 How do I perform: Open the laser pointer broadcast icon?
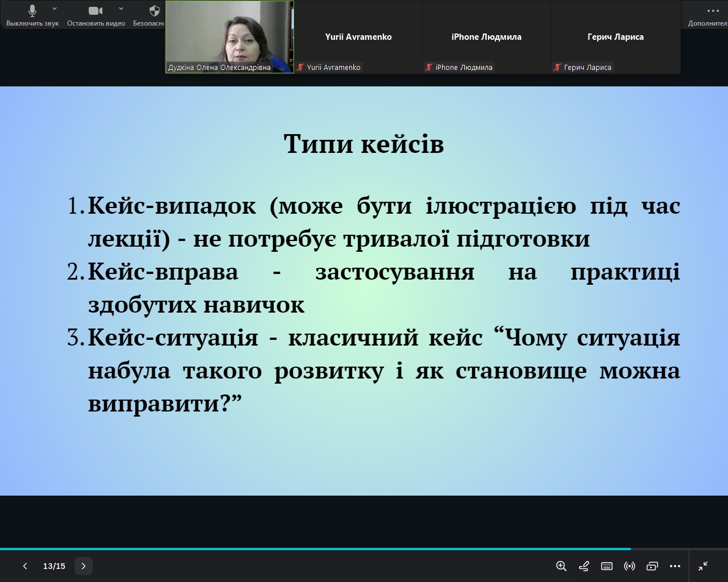coord(630,566)
